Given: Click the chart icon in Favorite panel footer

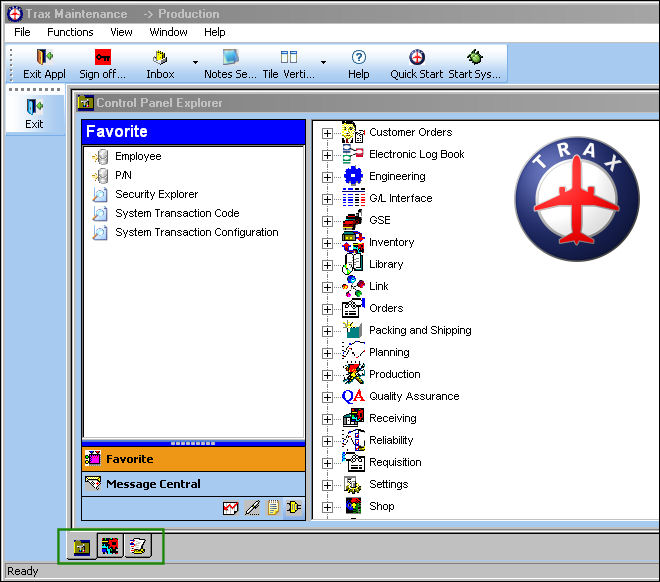Looking at the screenshot, I should 230,508.
